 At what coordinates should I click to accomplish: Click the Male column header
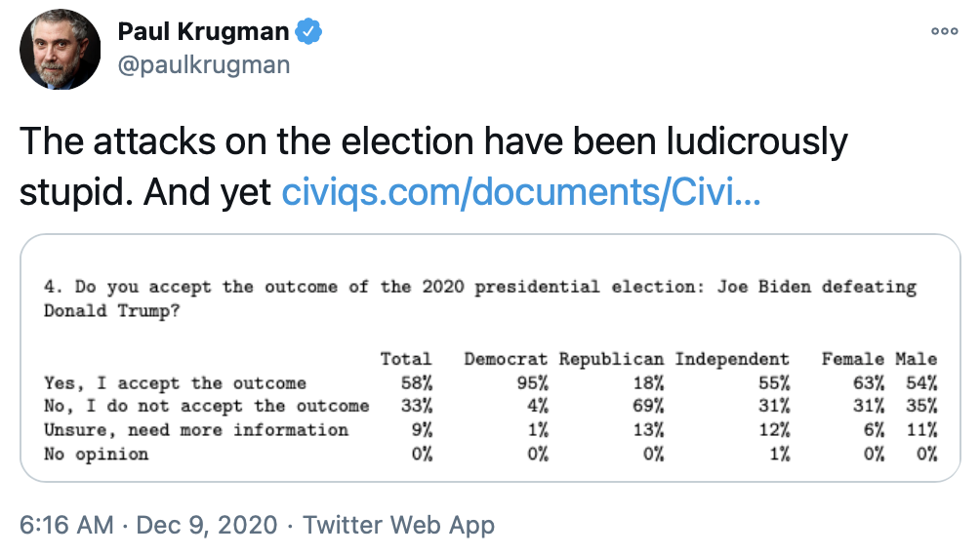pyautogui.click(x=916, y=359)
